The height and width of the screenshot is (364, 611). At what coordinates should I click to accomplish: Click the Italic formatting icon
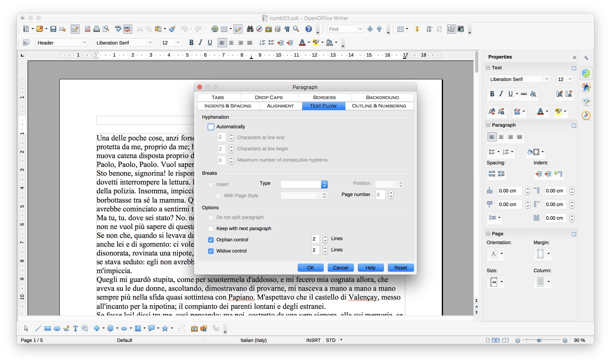coord(200,42)
